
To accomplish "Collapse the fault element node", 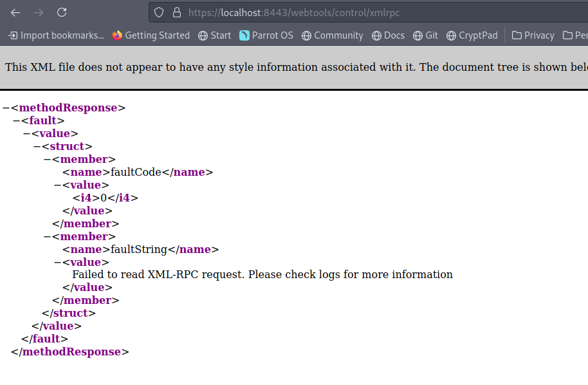I will 16,121.
